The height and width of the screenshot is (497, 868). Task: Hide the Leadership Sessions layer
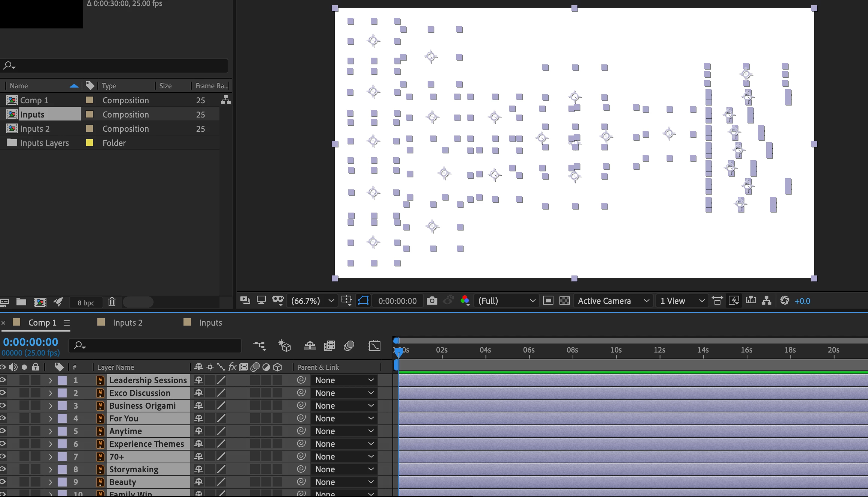click(3, 380)
